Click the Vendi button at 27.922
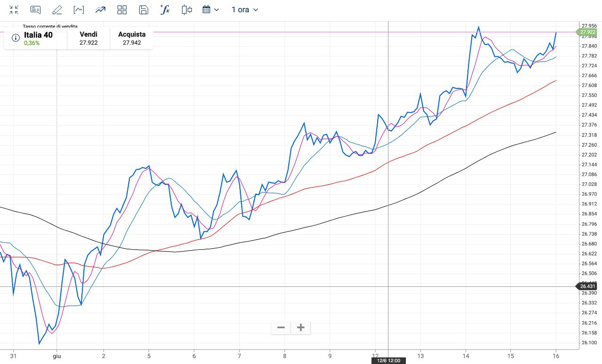The width and height of the screenshot is (602, 364). click(x=88, y=38)
